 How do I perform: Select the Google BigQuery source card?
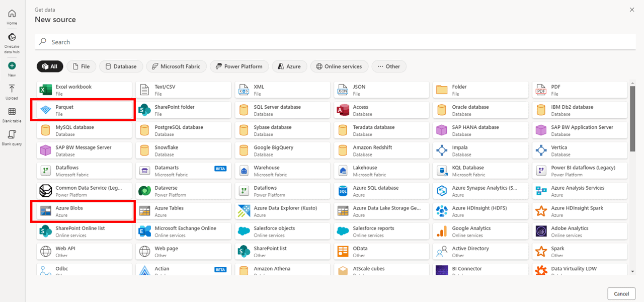click(282, 150)
